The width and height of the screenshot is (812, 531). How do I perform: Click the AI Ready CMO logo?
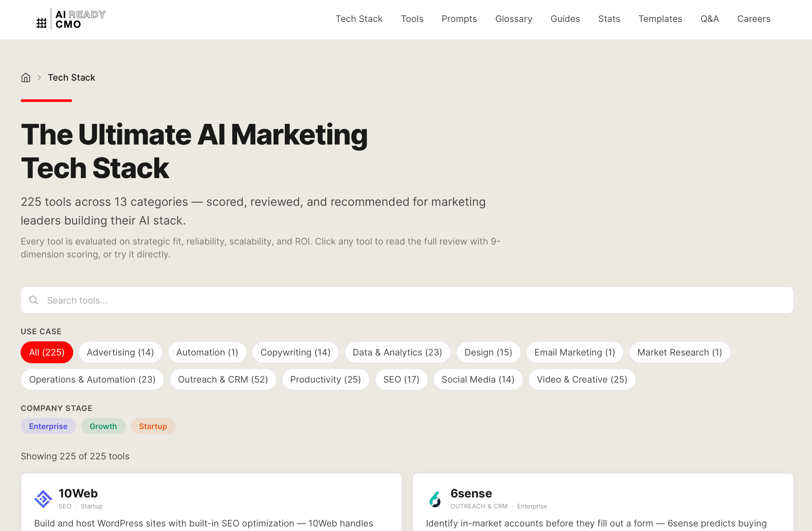[71, 19]
